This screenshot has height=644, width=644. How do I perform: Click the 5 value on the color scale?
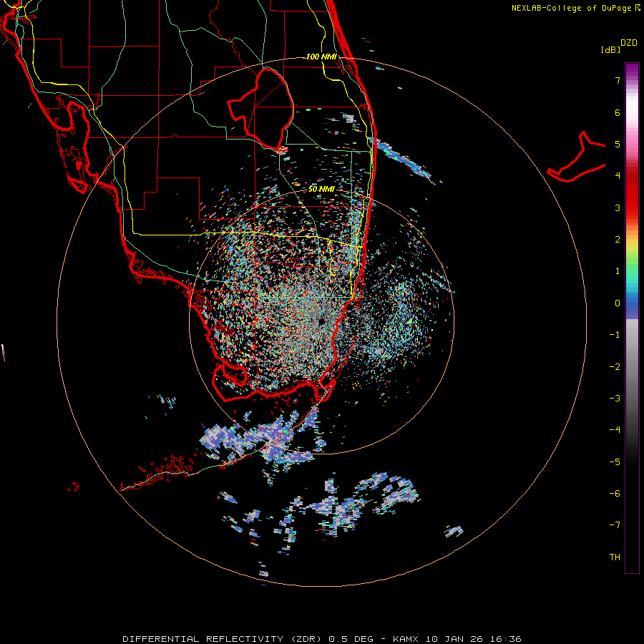618,144
